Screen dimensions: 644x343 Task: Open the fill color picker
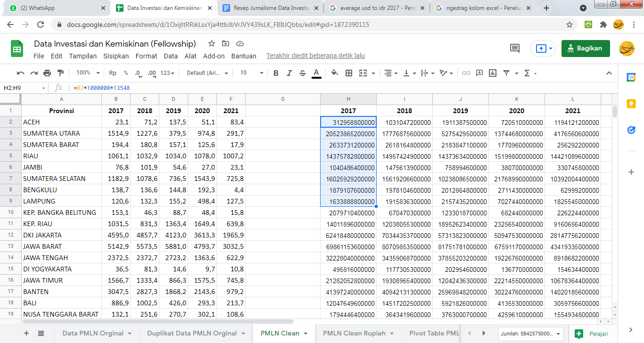[x=335, y=73]
